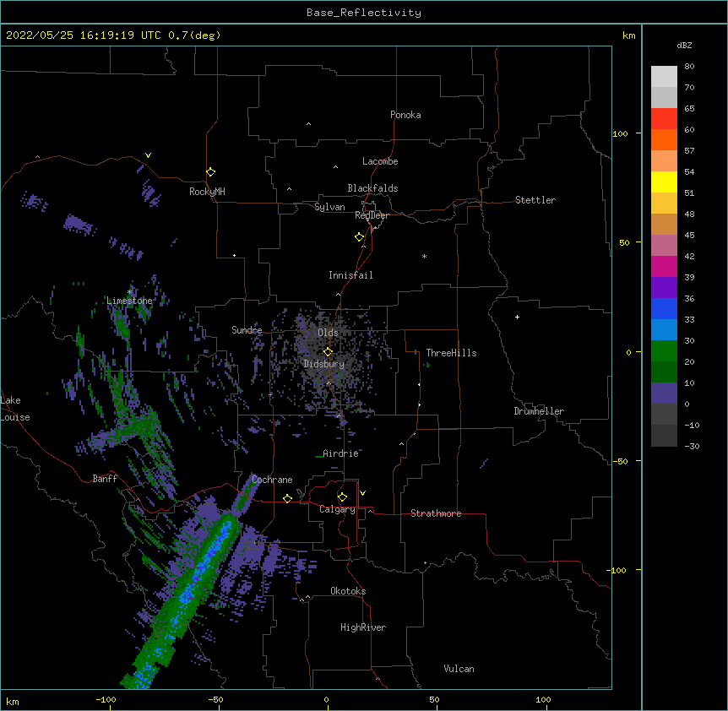The image size is (728, 711).
Task: Click the 100 tick on the vertical axis
Action: tap(620, 133)
